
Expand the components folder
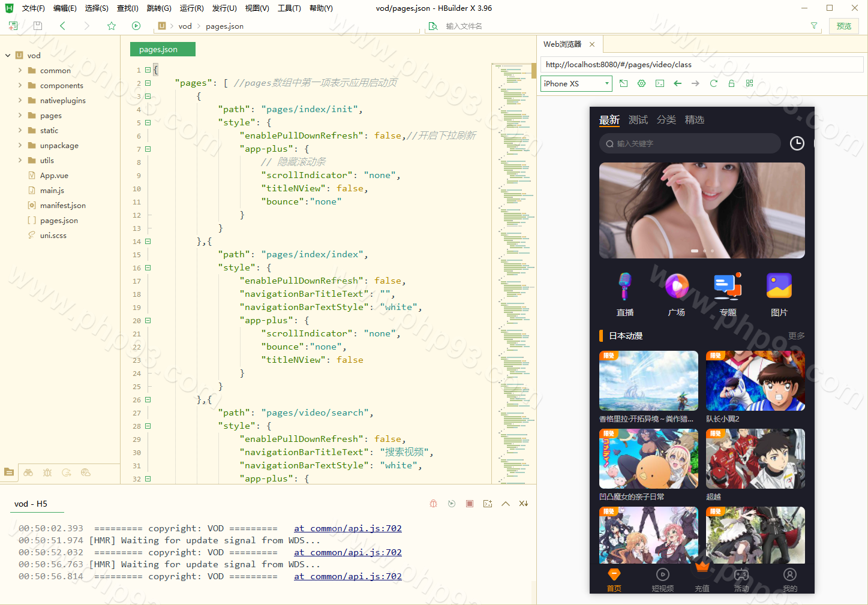tap(20, 85)
